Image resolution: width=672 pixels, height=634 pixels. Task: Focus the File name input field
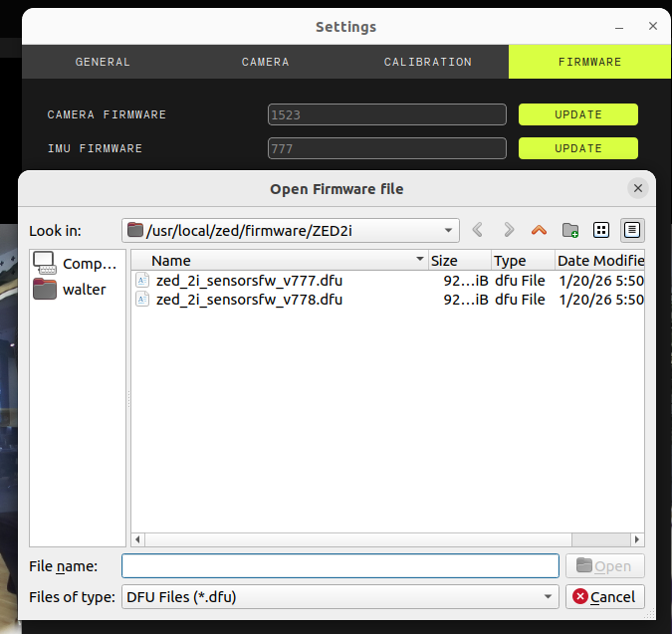click(x=339, y=566)
